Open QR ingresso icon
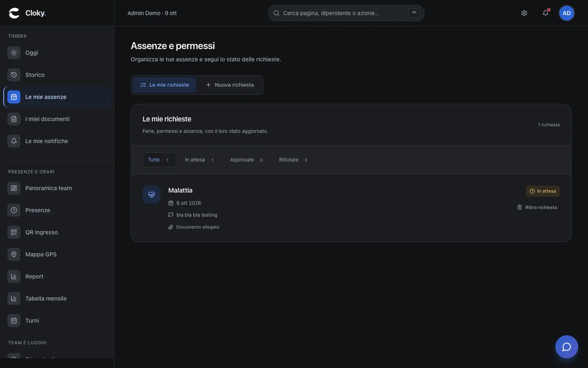Image resolution: width=588 pixels, height=368 pixels. pyautogui.click(x=14, y=232)
